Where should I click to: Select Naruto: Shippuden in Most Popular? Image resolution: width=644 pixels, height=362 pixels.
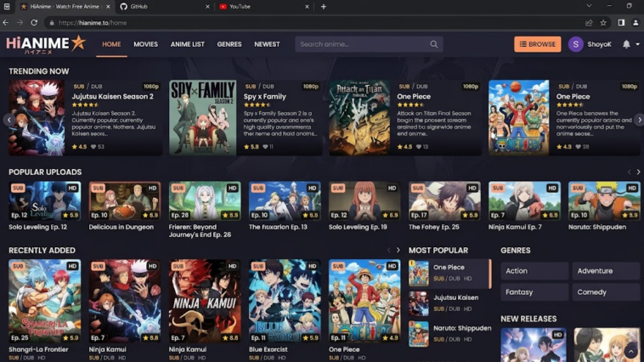pos(449,334)
